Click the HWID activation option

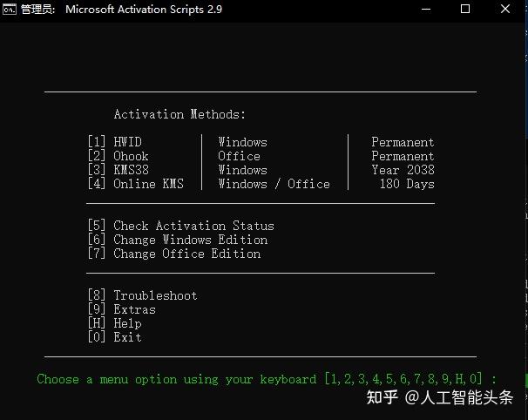[x=127, y=142]
